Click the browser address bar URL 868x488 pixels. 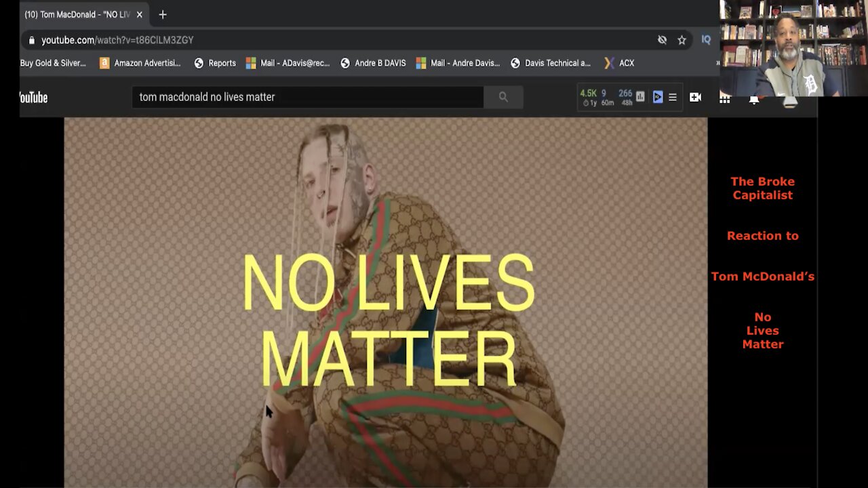[117, 40]
